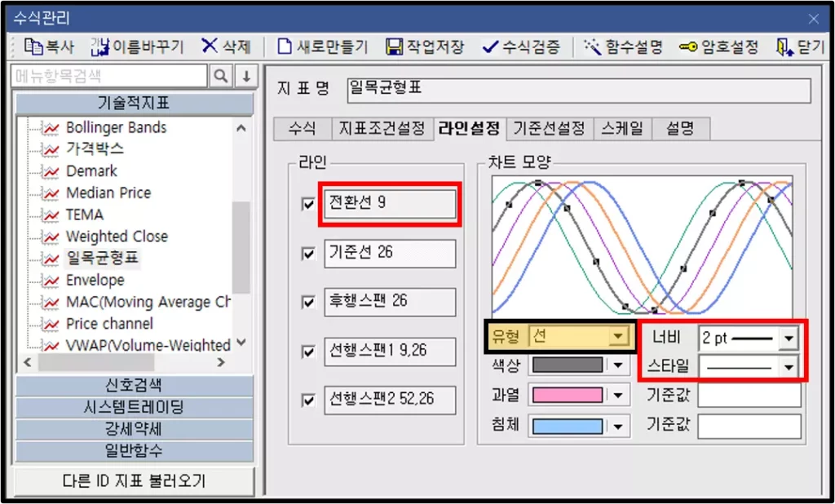The height and width of the screenshot is (504, 835).
Task: Select MAC(Moving Average Ch tree item
Action: [148, 303]
